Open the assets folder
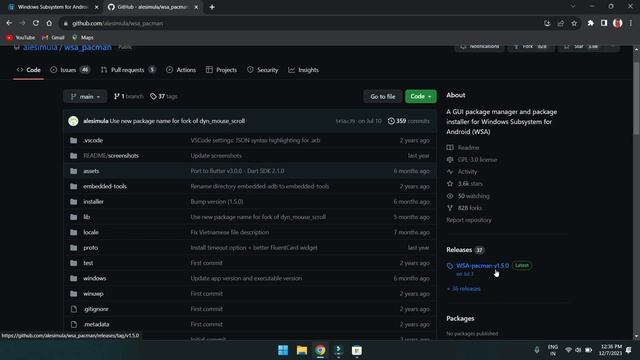Screen dimensions: 640x360 pos(91,171)
